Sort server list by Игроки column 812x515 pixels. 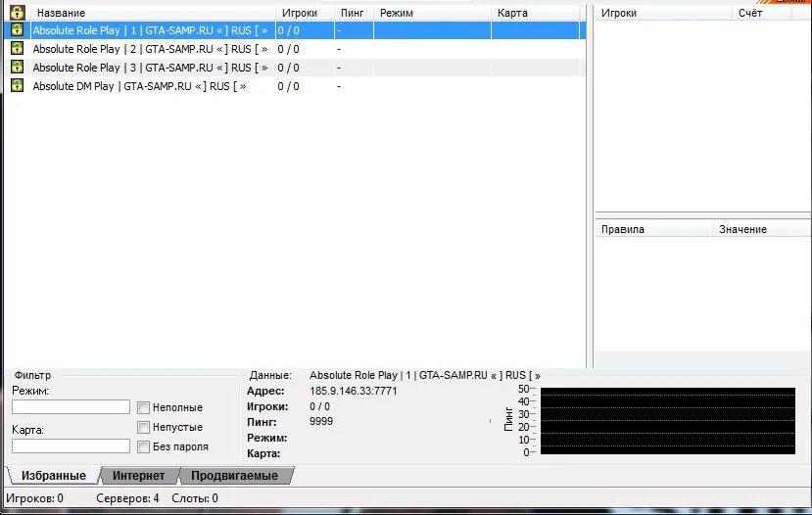305,13
